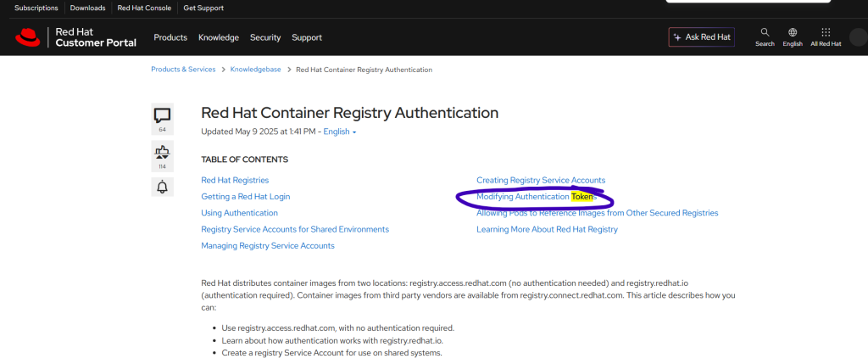Expand the Knowledge navigation menu

219,37
